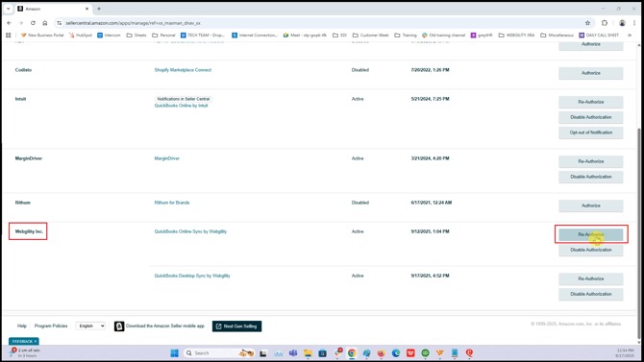Bookmark this page with the star icon
The width and height of the screenshot is (644, 362).
pyautogui.click(x=587, y=23)
